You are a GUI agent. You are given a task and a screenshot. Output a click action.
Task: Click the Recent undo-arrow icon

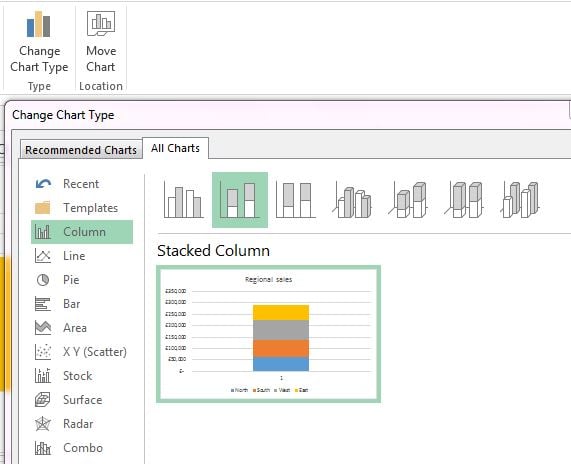click(x=43, y=184)
